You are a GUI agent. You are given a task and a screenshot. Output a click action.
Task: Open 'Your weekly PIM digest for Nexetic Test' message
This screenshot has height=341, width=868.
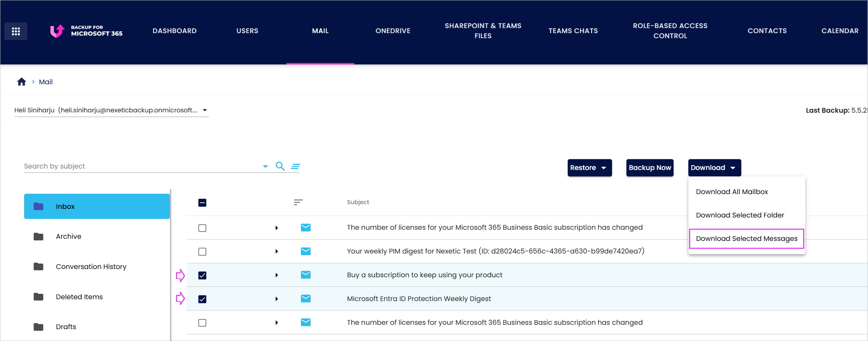(495, 251)
